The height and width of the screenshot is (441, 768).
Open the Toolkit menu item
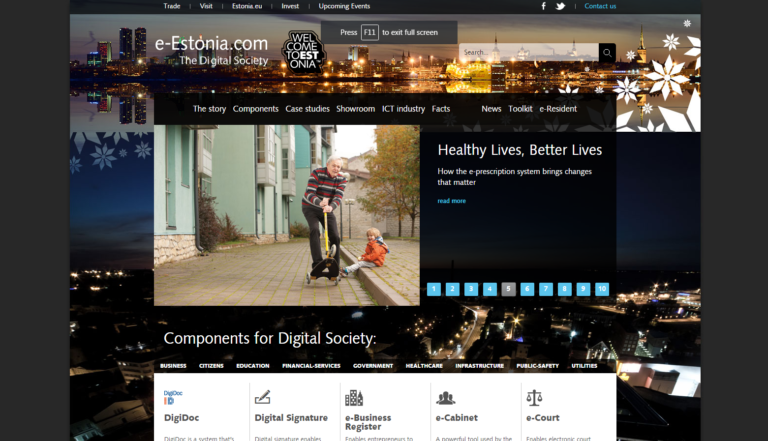[x=520, y=109]
